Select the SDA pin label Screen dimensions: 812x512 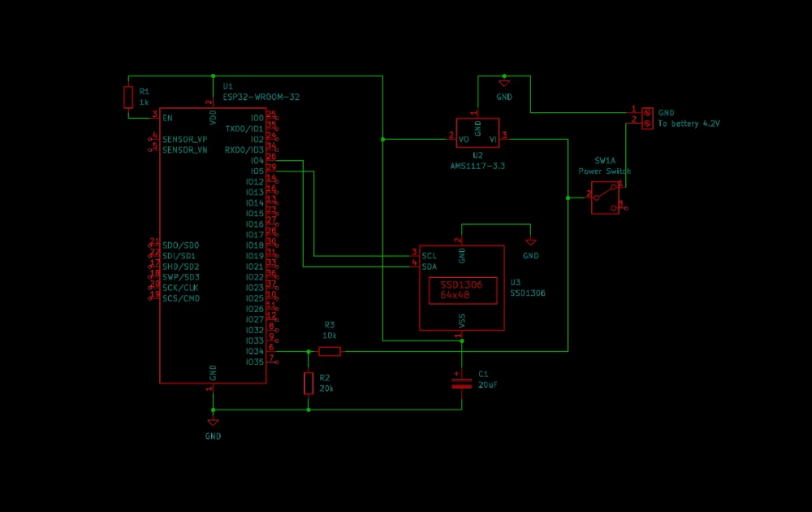pyautogui.click(x=429, y=266)
